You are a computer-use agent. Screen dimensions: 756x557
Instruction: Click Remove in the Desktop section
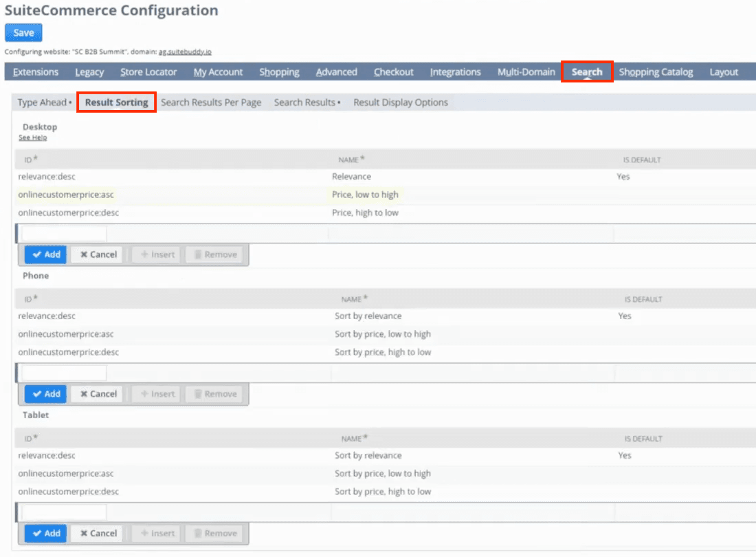pos(215,254)
